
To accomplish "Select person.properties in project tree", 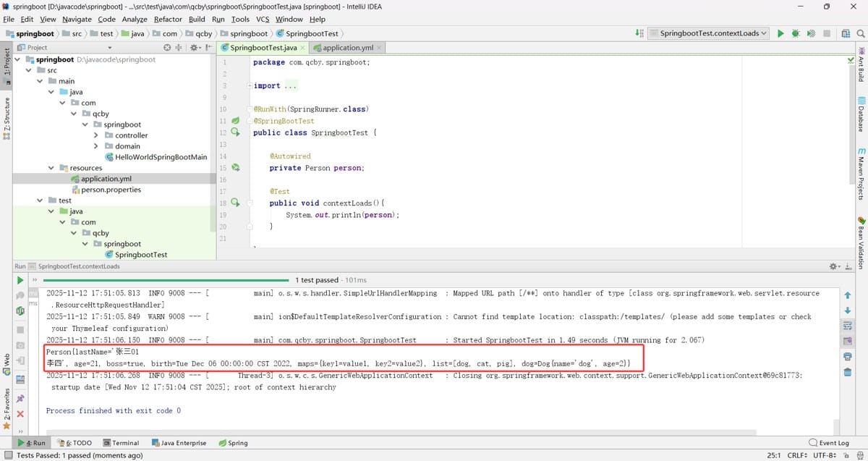I will point(111,190).
